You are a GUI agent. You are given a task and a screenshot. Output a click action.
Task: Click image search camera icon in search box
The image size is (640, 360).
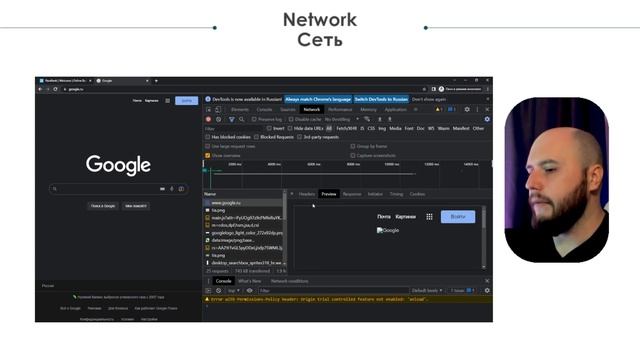pyautogui.click(x=181, y=189)
